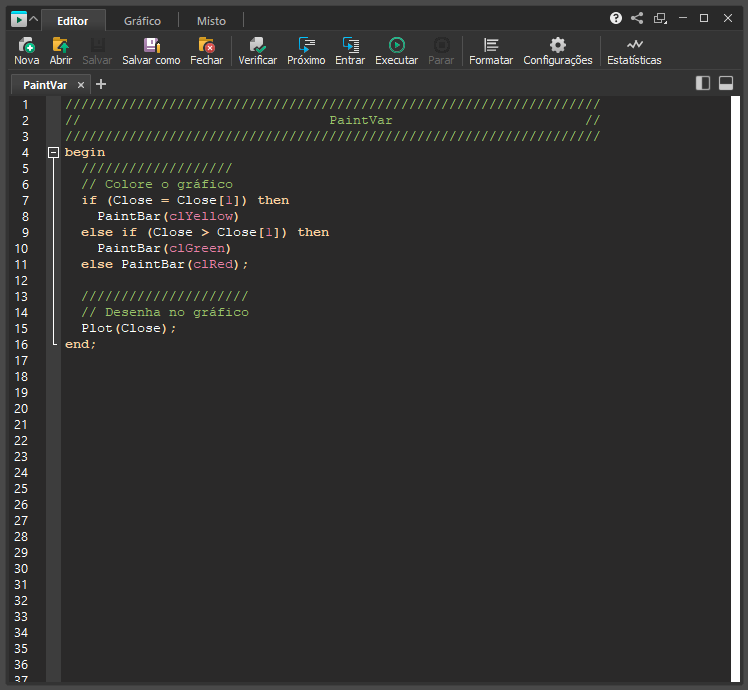The image size is (748, 690).
Task: Expand the chevron beside the app logo
Action: coord(34,19)
